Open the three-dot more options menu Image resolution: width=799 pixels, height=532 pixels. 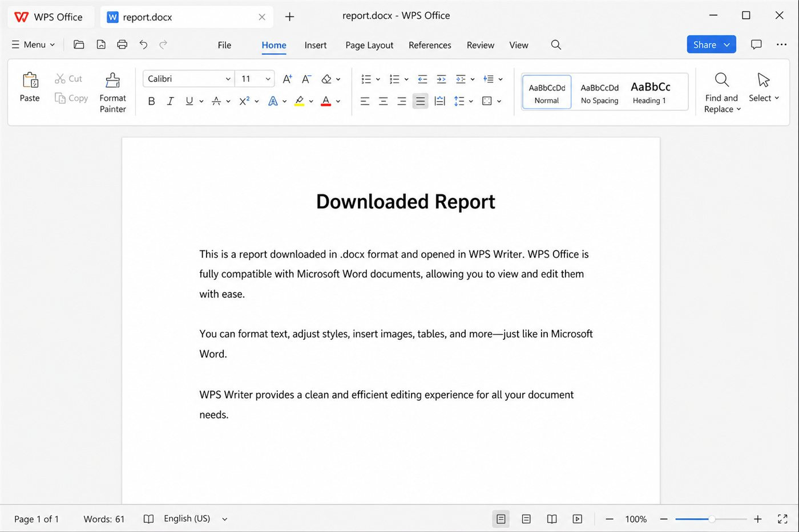[781, 44]
